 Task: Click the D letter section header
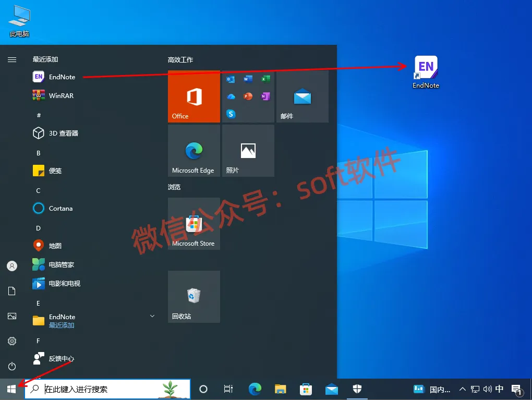pos(39,228)
